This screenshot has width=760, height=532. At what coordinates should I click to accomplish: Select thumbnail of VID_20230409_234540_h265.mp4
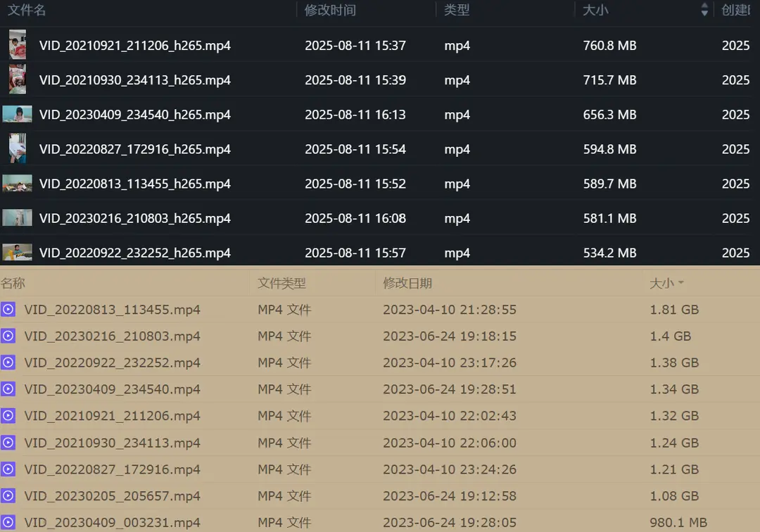18,114
